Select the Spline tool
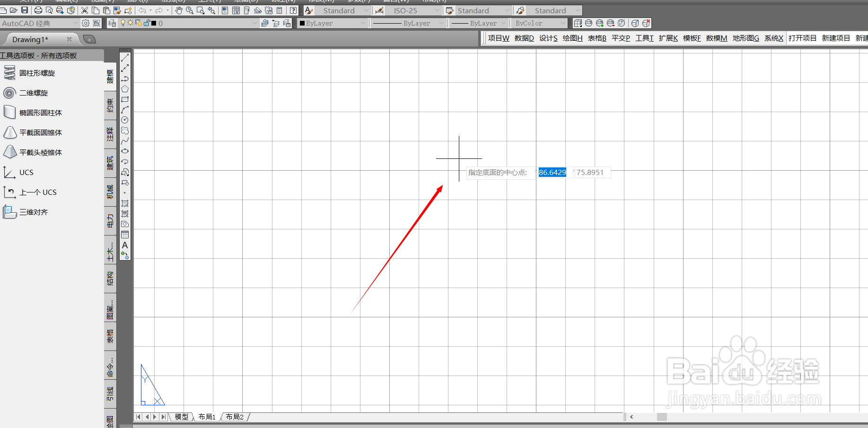 click(x=125, y=141)
